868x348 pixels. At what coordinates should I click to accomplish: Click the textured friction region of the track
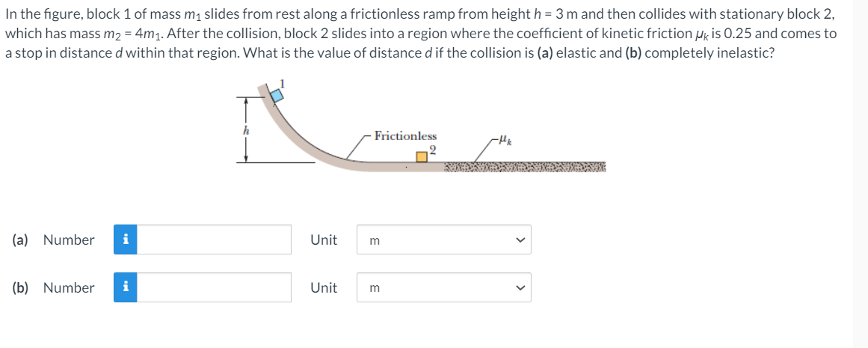click(524, 166)
